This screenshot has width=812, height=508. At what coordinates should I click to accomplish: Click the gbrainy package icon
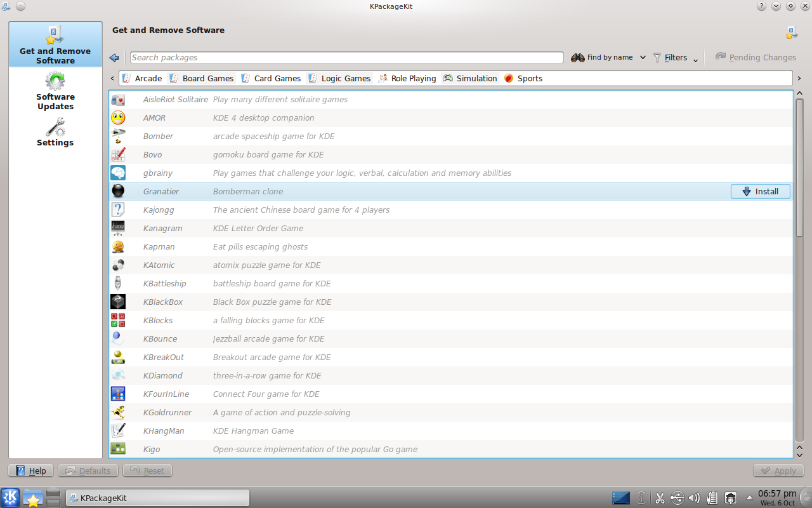pos(118,173)
